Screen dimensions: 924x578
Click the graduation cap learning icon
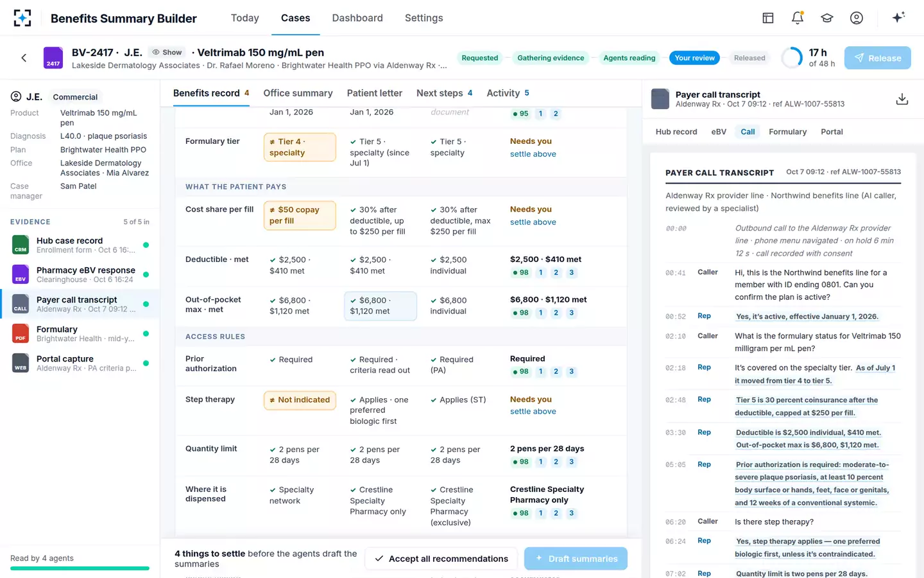tap(827, 18)
